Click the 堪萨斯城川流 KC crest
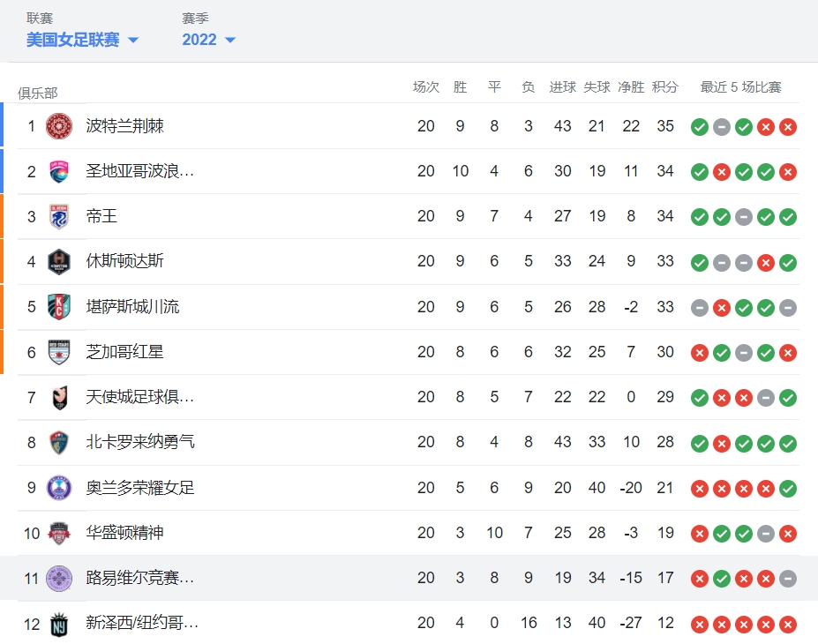This screenshot has height=644, width=818. click(x=59, y=307)
